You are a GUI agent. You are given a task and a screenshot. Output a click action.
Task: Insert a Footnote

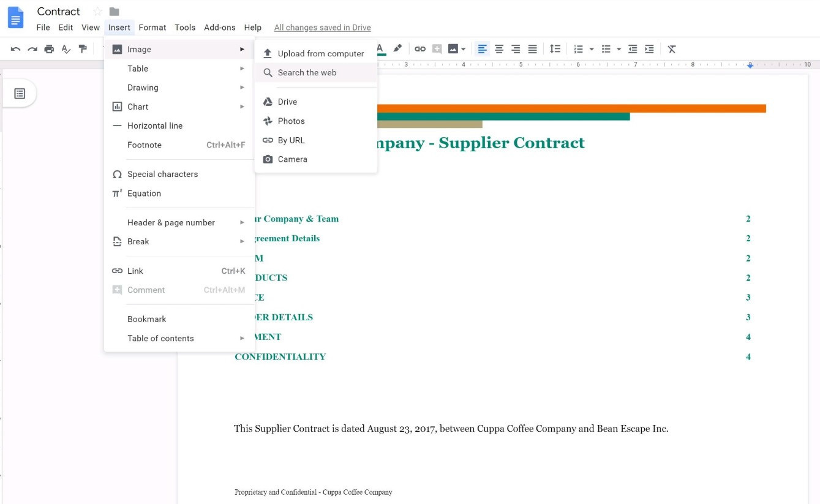(x=179, y=145)
